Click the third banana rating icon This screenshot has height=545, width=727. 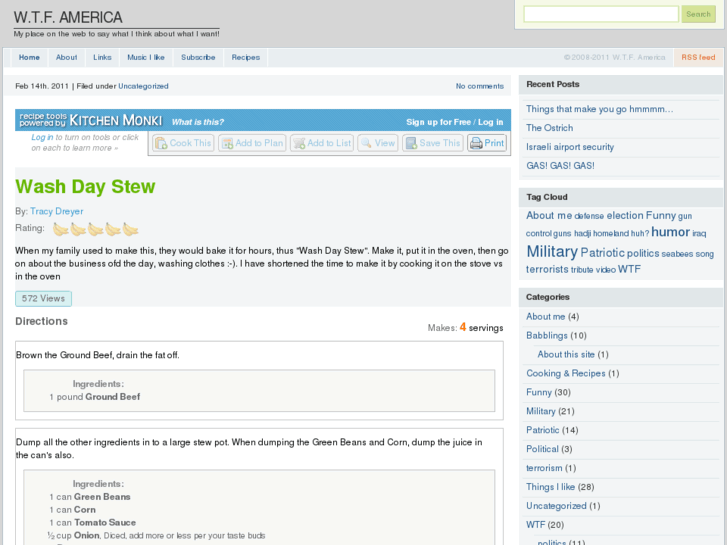(x=96, y=229)
